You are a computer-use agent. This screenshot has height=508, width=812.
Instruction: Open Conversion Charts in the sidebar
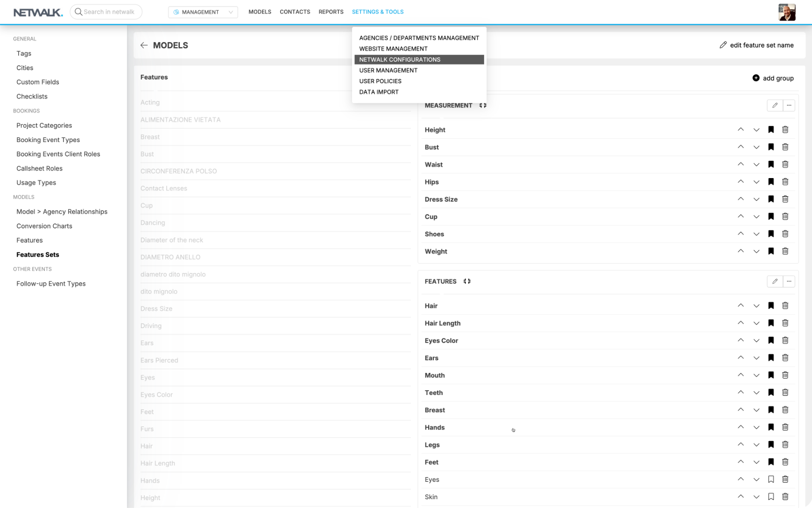click(44, 226)
